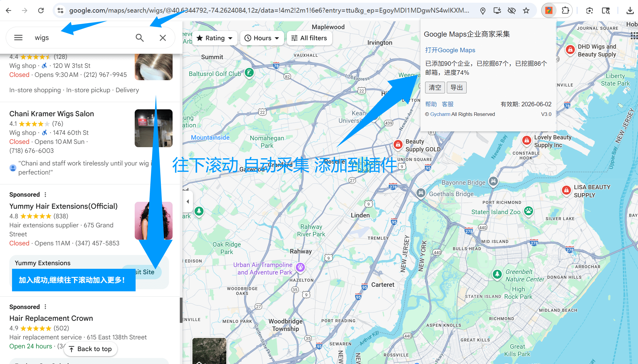638x364 pixels.
Task: Click the search magnifier icon
Action: (140, 38)
